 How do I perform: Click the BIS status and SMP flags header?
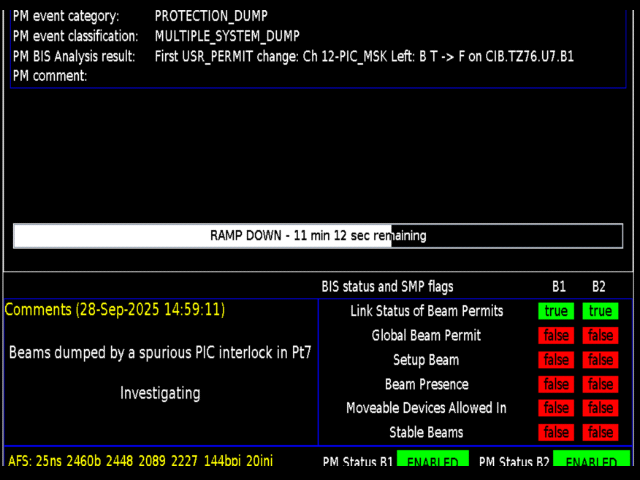click(387, 286)
